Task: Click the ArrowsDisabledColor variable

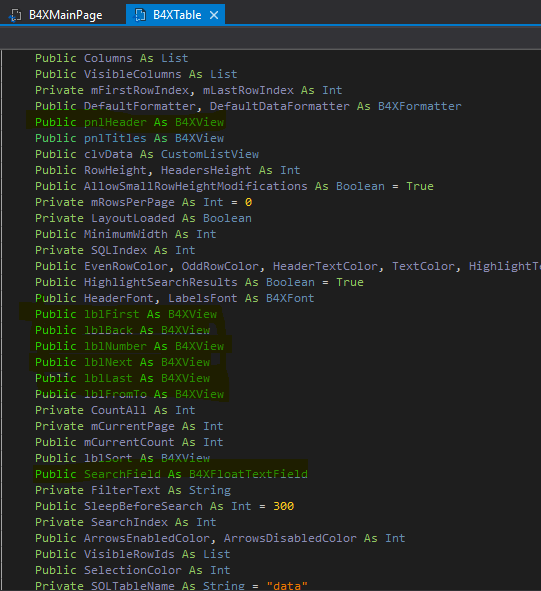Action: [290, 538]
